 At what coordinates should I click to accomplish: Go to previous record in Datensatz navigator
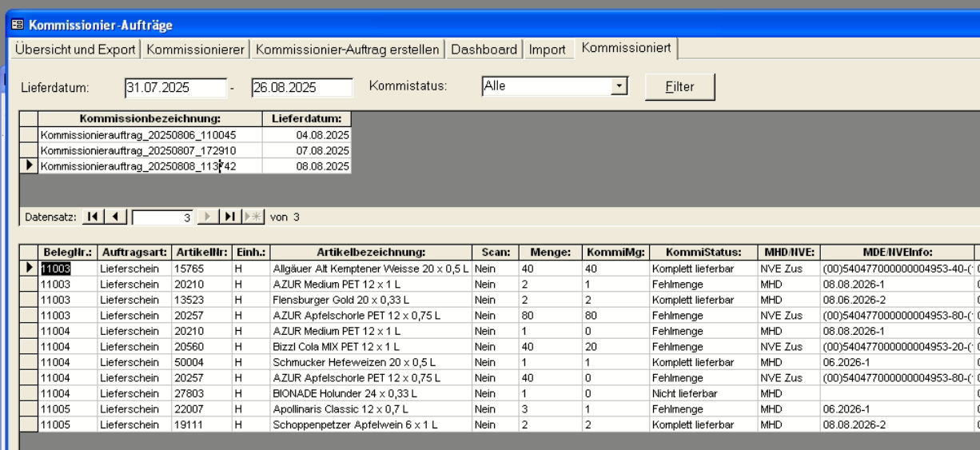pyautogui.click(x=115, y=217)
